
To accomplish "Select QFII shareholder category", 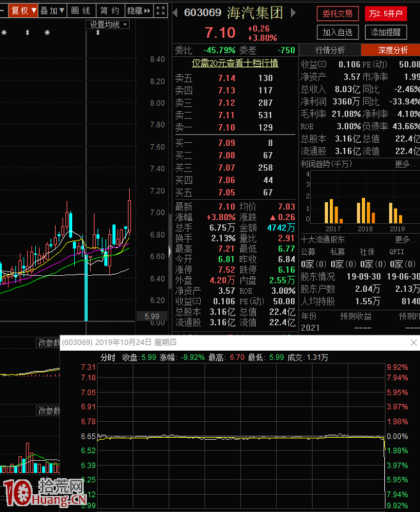I will 397,252.
